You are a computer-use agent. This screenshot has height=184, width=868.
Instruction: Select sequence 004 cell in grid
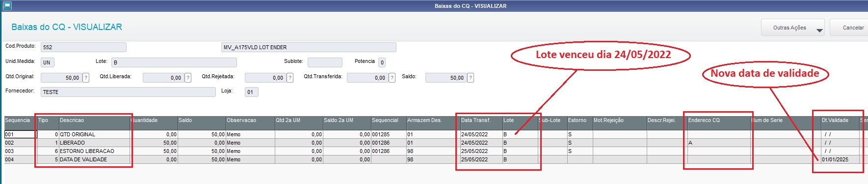pyautogui.click(x=20, y=159)
